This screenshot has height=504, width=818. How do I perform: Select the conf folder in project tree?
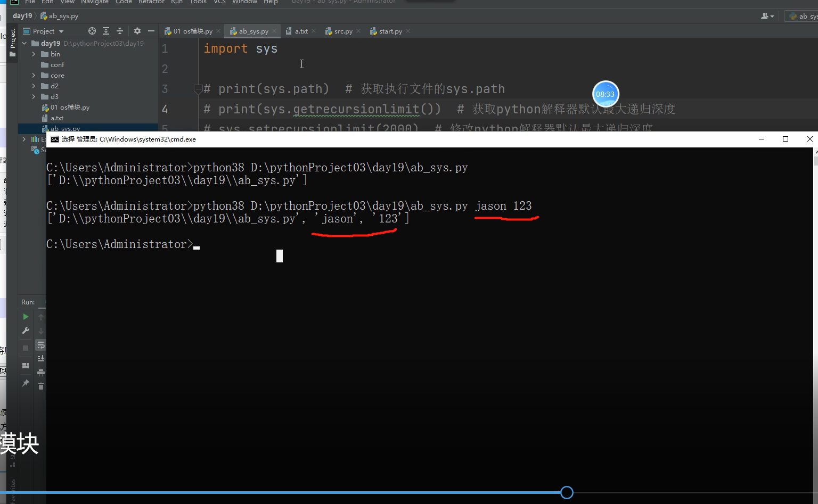click(57, 64)
